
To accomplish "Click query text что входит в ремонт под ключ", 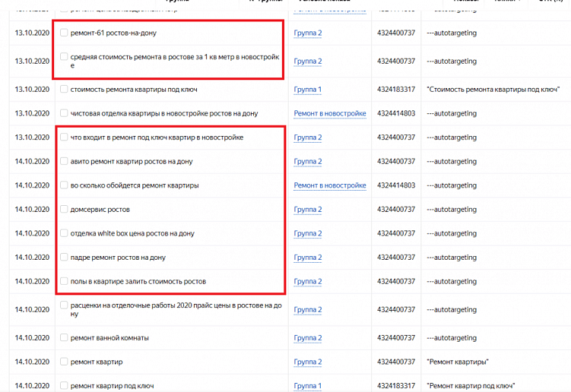I will tap(157, 138).
